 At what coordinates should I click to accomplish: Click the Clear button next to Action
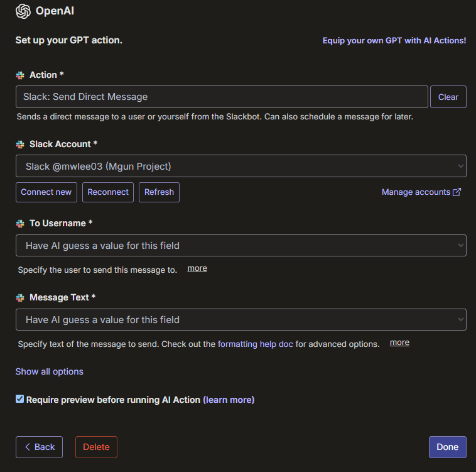[x=448, y=97]
